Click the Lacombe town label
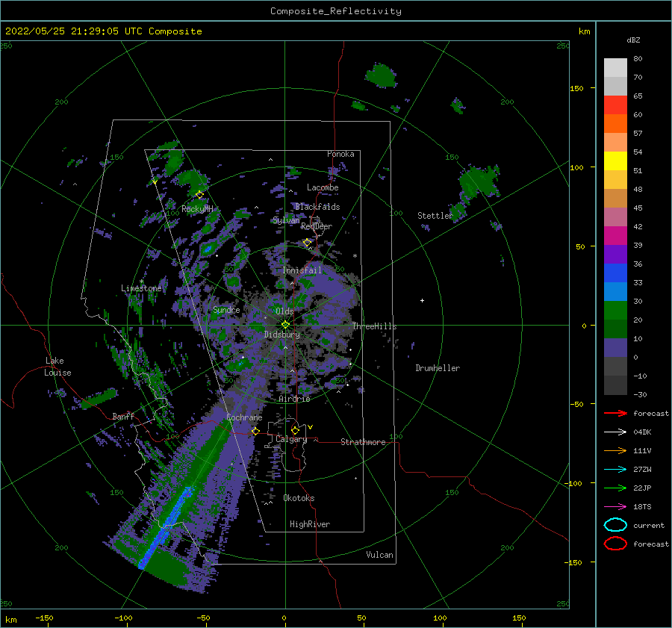The image size is (672, 628). point(323,187)
